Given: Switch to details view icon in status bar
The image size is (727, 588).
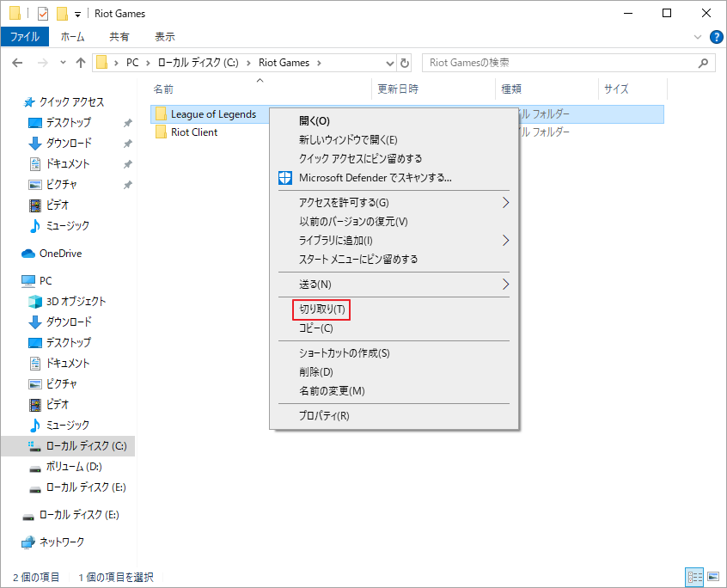Looking at the screenshot, I should [x=694, y=578].
